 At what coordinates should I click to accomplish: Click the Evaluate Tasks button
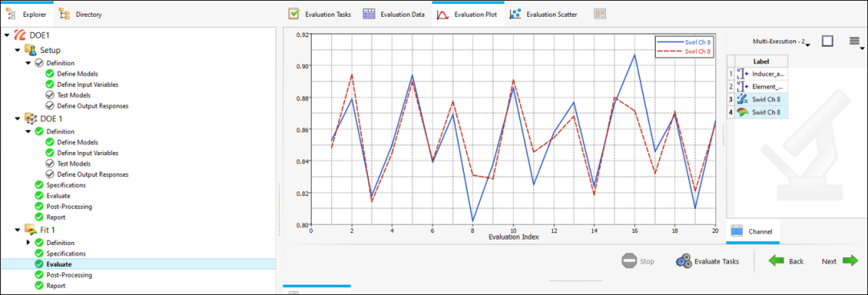coord(707,261)
